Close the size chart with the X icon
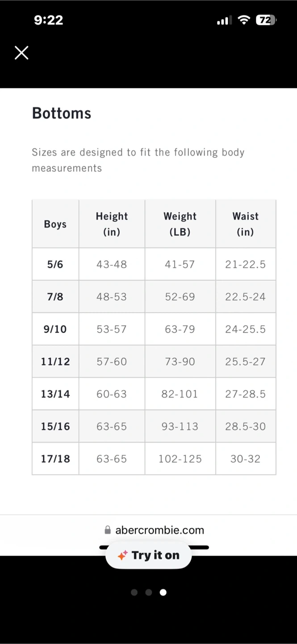The image size is (297, 644). (21, 53)
